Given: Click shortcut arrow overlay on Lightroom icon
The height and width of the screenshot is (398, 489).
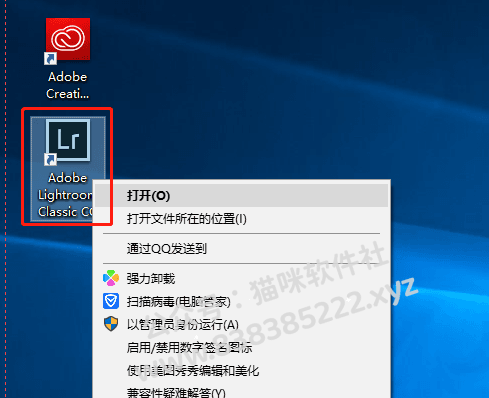Looking at the screenshot, I should click(x=51, y=160).
